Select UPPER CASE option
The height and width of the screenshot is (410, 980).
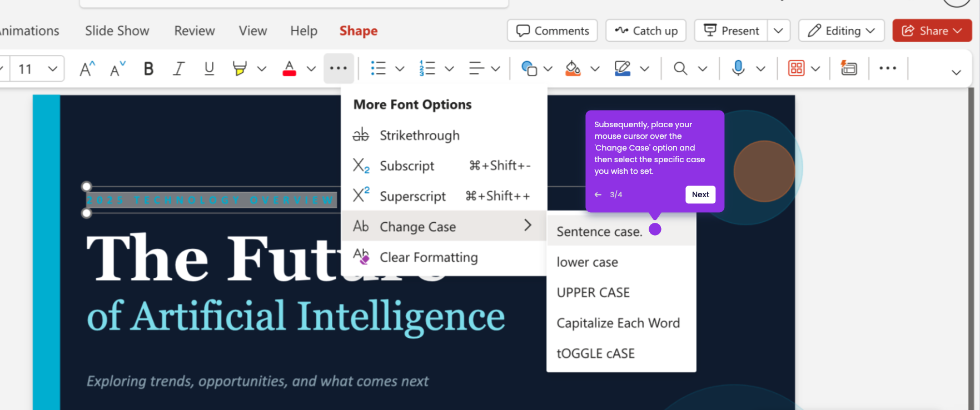pos(621,292)
